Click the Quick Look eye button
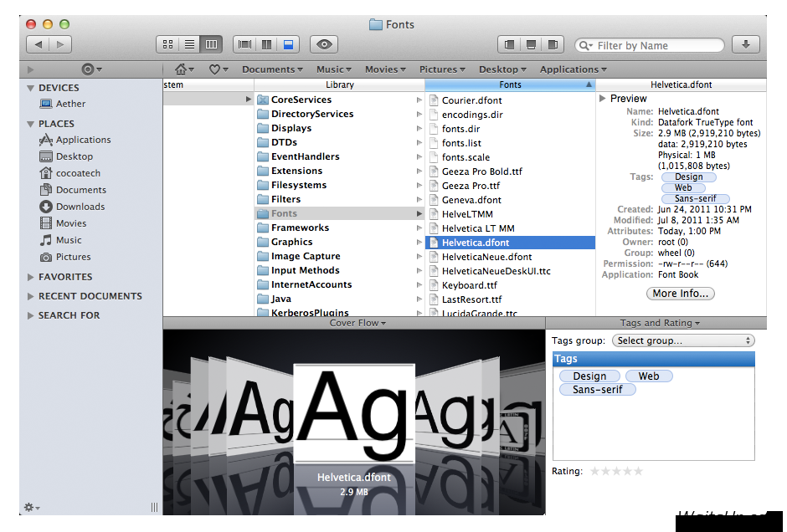Viewport: 787px width, 532px height. (x=323, y=44)
